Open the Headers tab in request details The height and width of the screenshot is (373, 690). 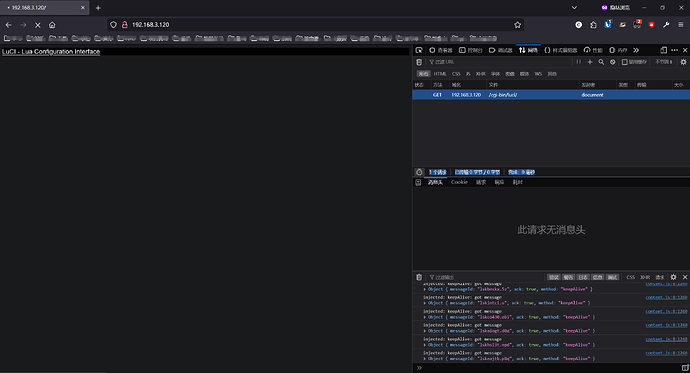coord(435,182)
